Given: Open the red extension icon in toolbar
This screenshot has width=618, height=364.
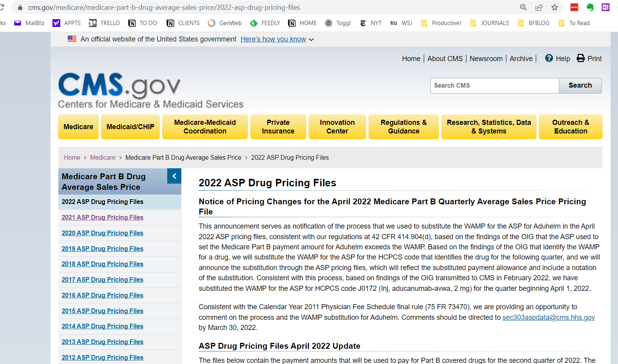Looking at the screenshot, I should click(574, 7).
